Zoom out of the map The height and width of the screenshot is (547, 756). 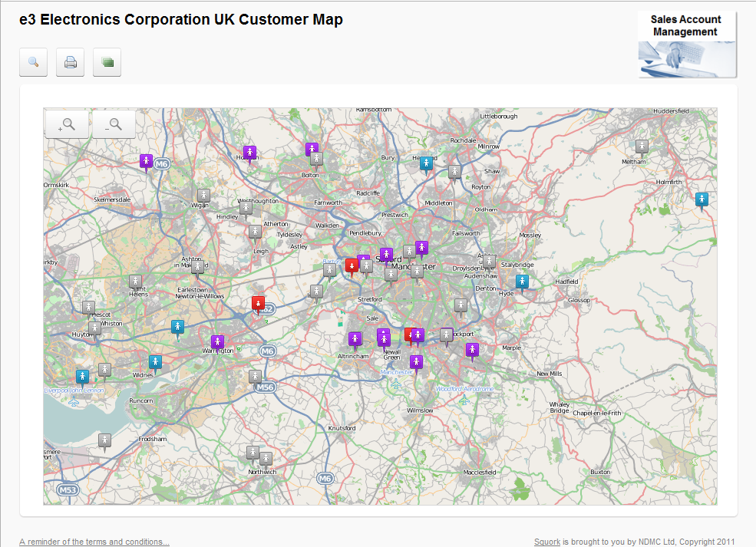click(x=114, y=124)
